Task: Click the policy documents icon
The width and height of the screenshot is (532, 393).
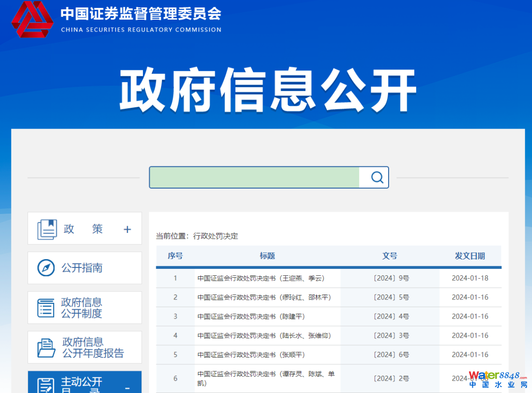Action: click(x=47, y=229)
